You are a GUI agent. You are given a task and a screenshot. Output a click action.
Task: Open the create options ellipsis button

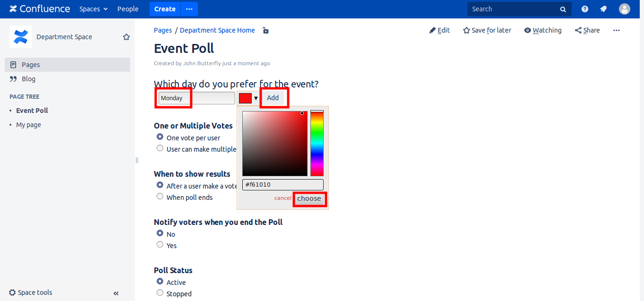point(189,9)
